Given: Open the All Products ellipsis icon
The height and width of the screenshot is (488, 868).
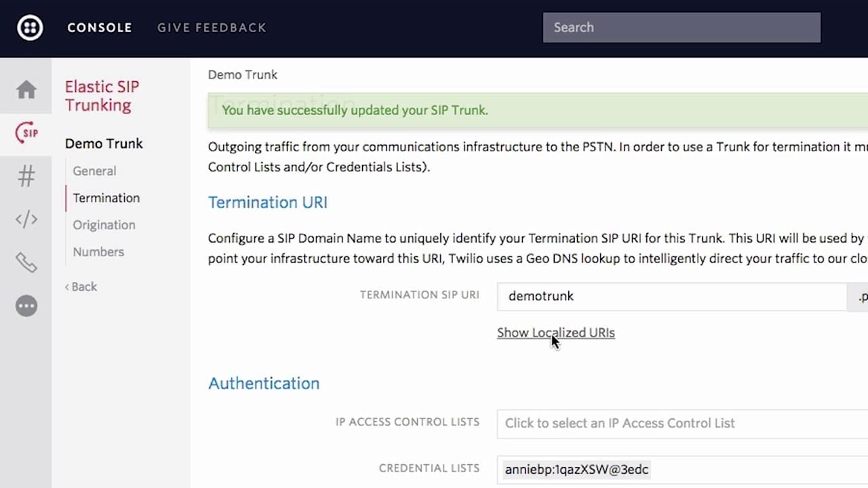Looking at the screenshot, I should tap(26, 306).
